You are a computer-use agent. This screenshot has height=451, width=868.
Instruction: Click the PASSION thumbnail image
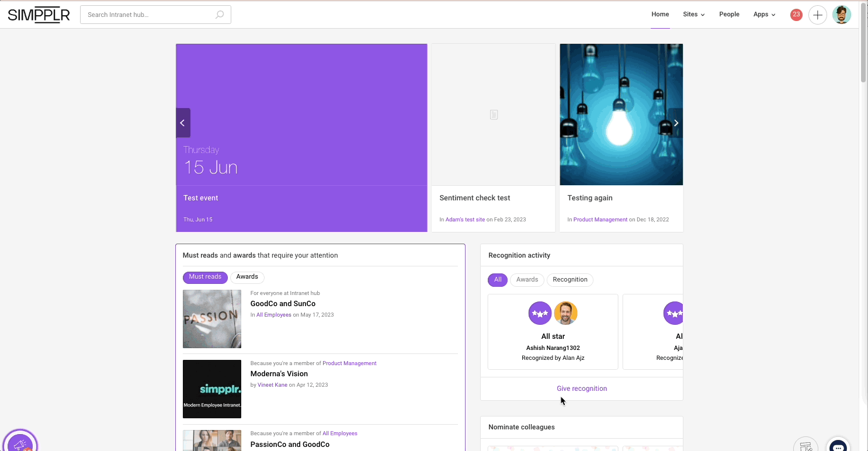tap(212, 319)
